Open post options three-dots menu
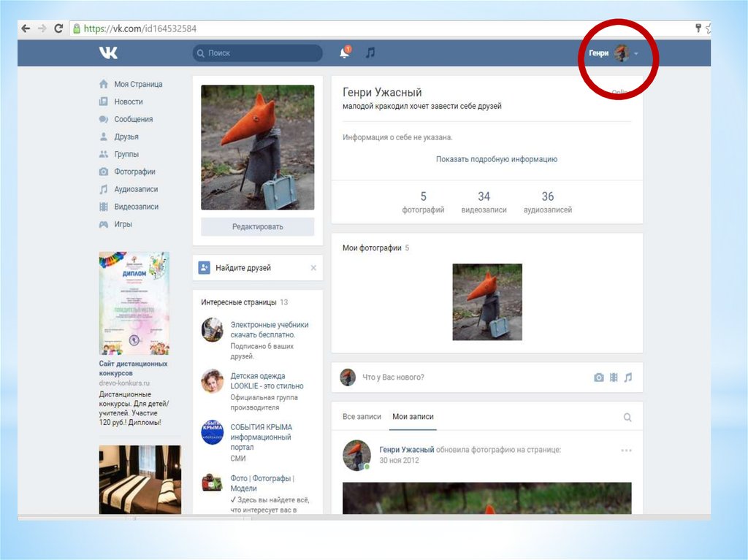The image size is (748, 560). pos(626,450)
